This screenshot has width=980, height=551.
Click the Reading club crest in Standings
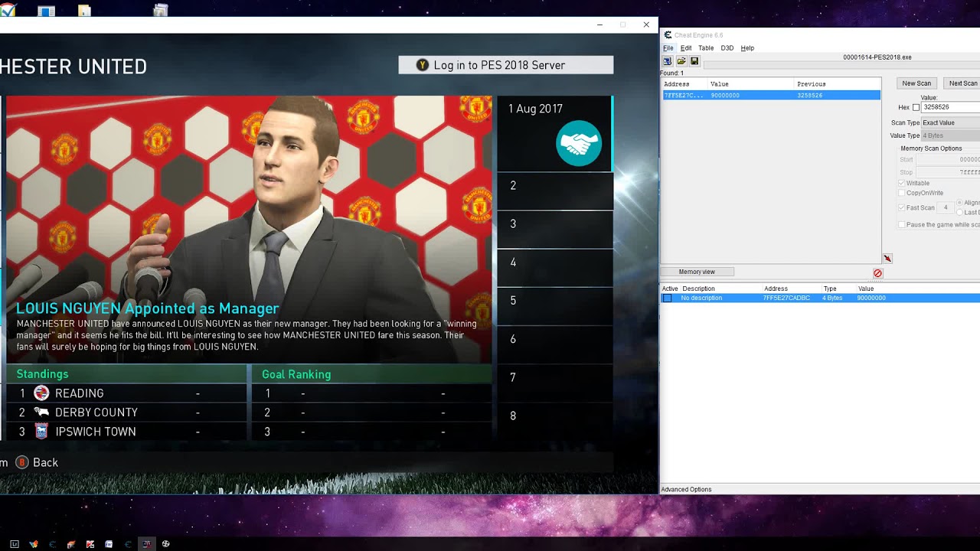coord(41,393)
